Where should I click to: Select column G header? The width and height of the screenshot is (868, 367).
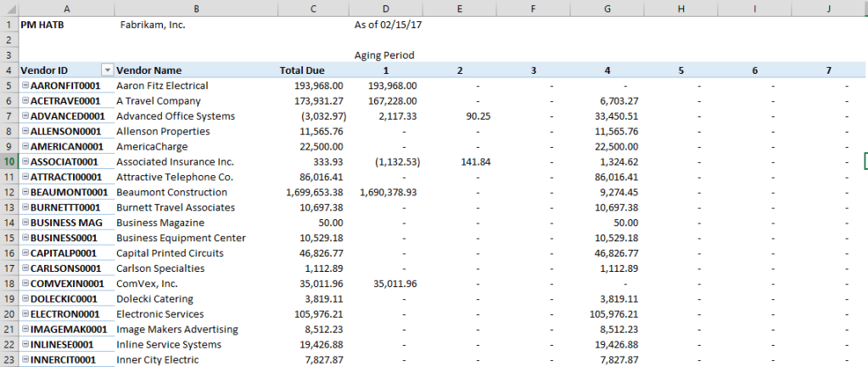coord(608,8)
